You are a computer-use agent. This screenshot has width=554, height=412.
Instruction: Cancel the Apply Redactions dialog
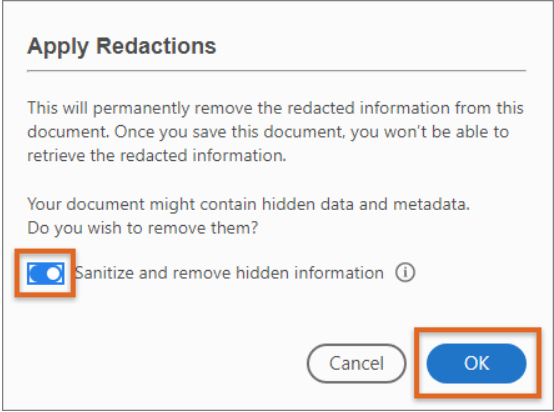pos(356,363)
